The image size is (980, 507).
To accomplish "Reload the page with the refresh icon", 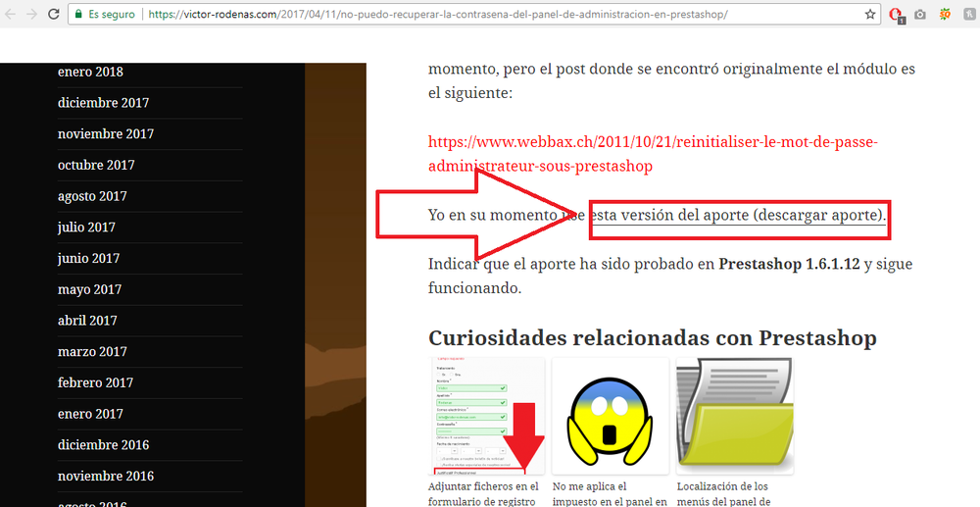I will coord(54,14).
